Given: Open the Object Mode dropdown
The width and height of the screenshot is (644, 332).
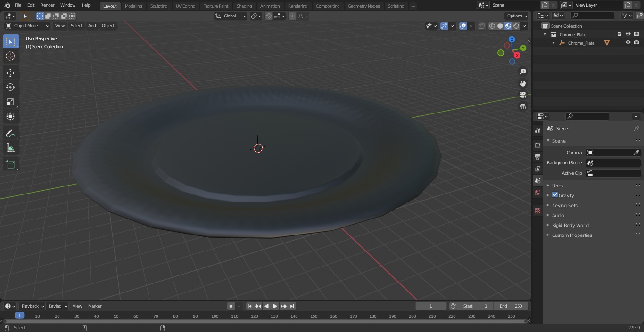Looking at the screenshot, I should tap(27, 26).
